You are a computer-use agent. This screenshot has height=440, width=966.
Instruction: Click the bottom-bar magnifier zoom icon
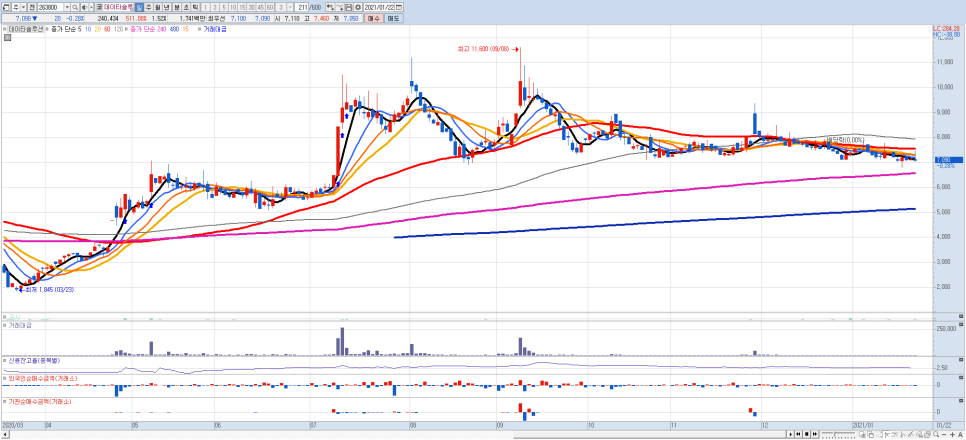click(x=936, y=434)
